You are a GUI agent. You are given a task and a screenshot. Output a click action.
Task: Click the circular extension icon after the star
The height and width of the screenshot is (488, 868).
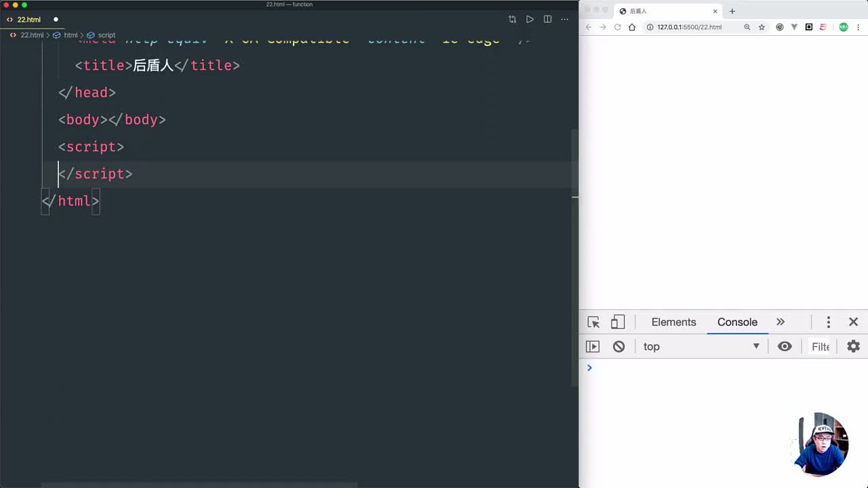pos(779,27)
